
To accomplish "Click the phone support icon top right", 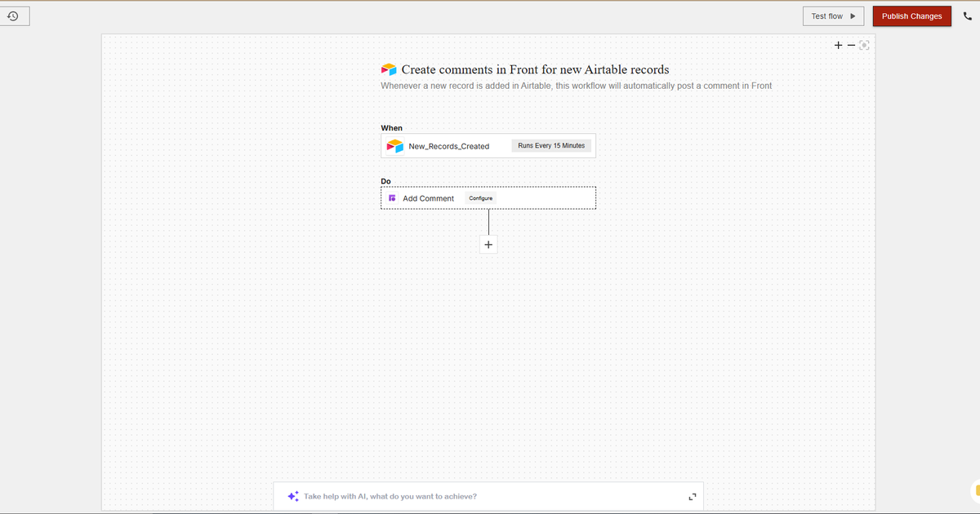I will click(968, 16).
